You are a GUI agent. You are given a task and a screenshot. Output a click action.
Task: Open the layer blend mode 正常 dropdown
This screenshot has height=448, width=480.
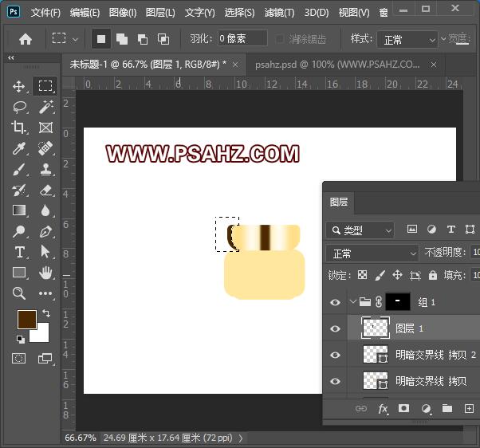372,253
